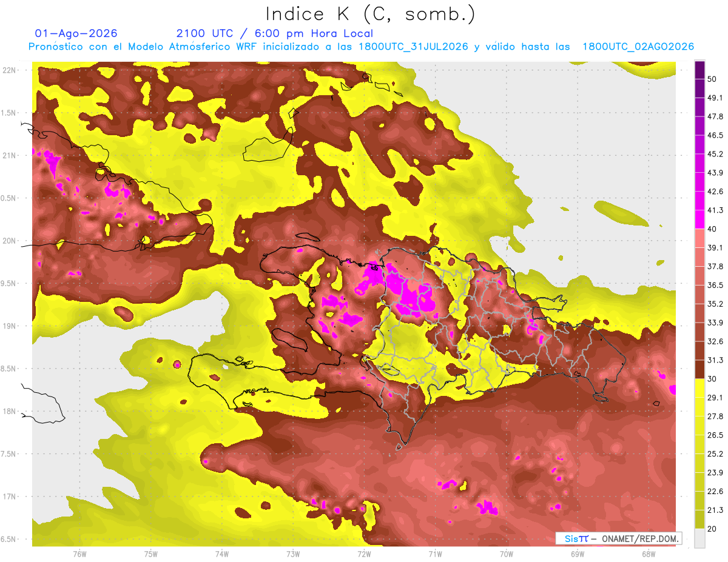Click the '1800UTC_31JUL2026' initialization time text
The image size is (728, 562).
413,47
